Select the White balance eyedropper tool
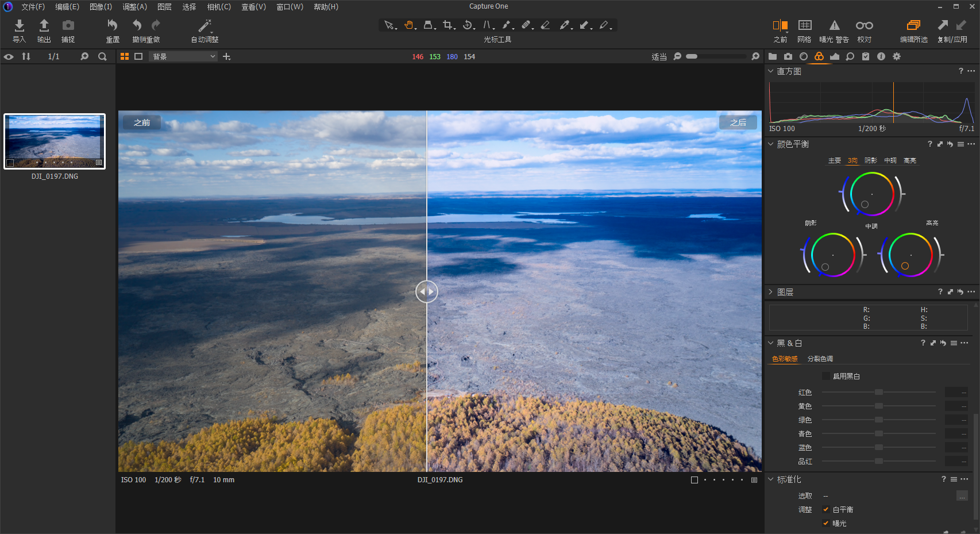Screen dimensions: 980x534 pyautogui.click(x=565, y=25)
